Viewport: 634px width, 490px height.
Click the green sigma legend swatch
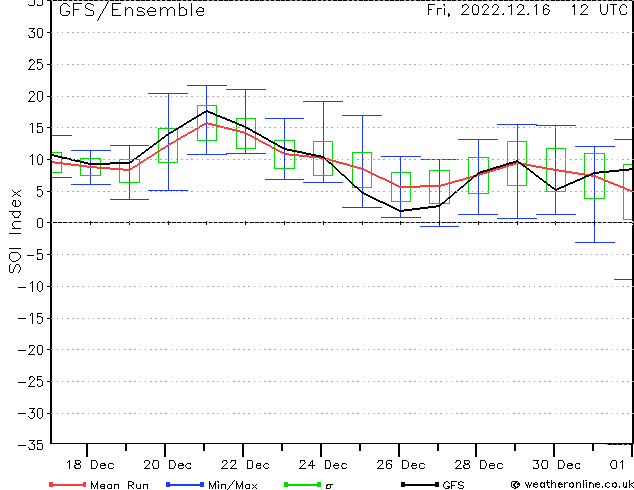coord(302,484)
